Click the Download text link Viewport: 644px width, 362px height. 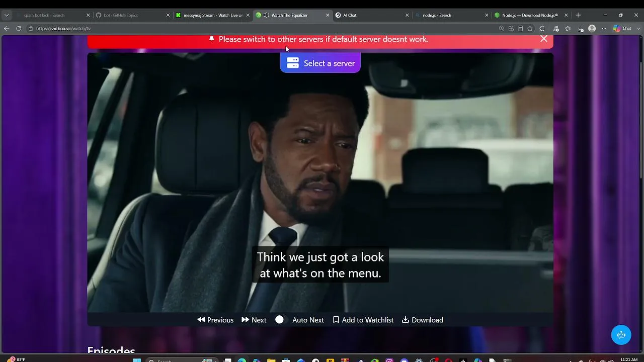coord(427,320)
